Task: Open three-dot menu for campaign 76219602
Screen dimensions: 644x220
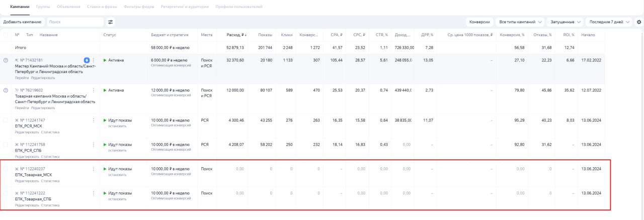Action: click(94, 90)
